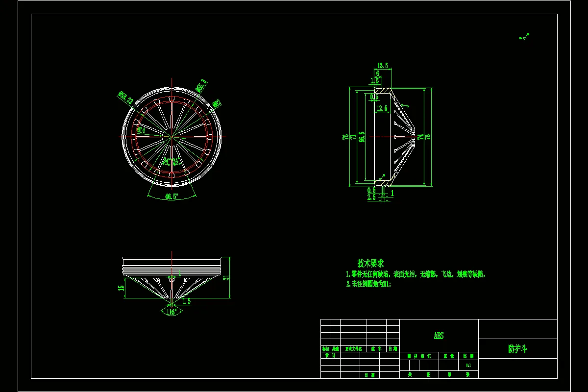Click the 31 height dimension on side view

226,277
